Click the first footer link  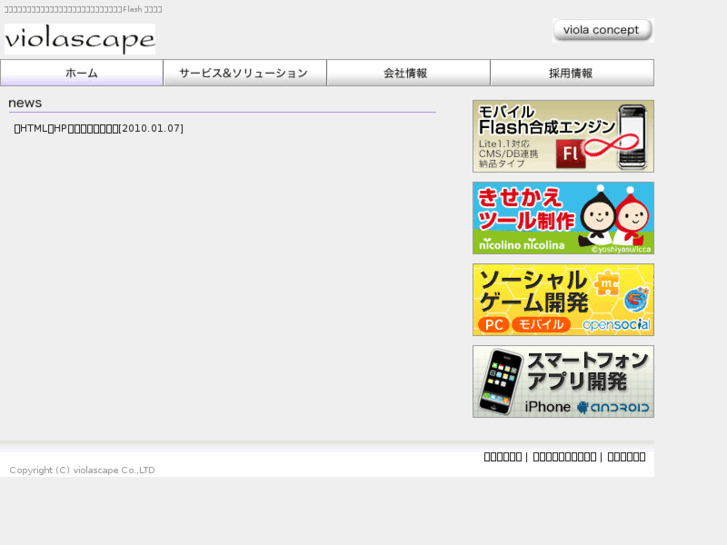503,457
